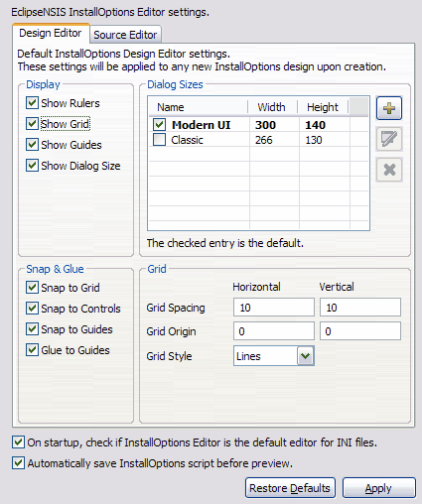
Task: Click the height value 130
Action: 314,140
